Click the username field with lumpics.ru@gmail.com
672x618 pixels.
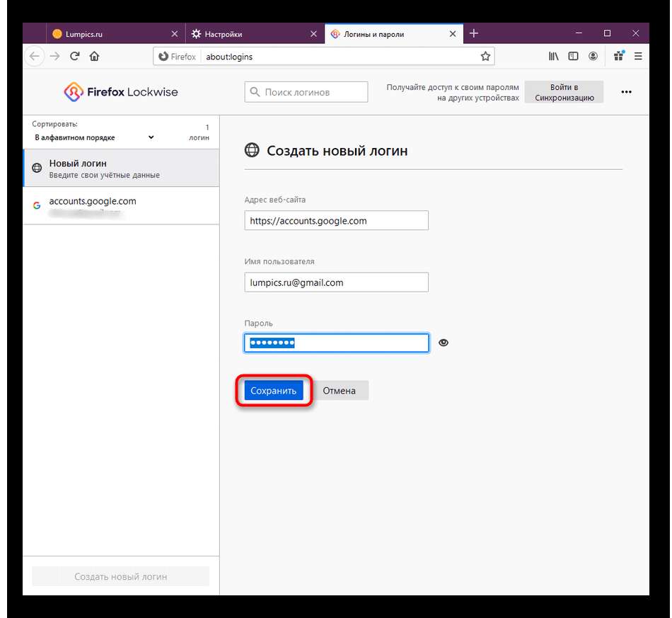point(337,282)
